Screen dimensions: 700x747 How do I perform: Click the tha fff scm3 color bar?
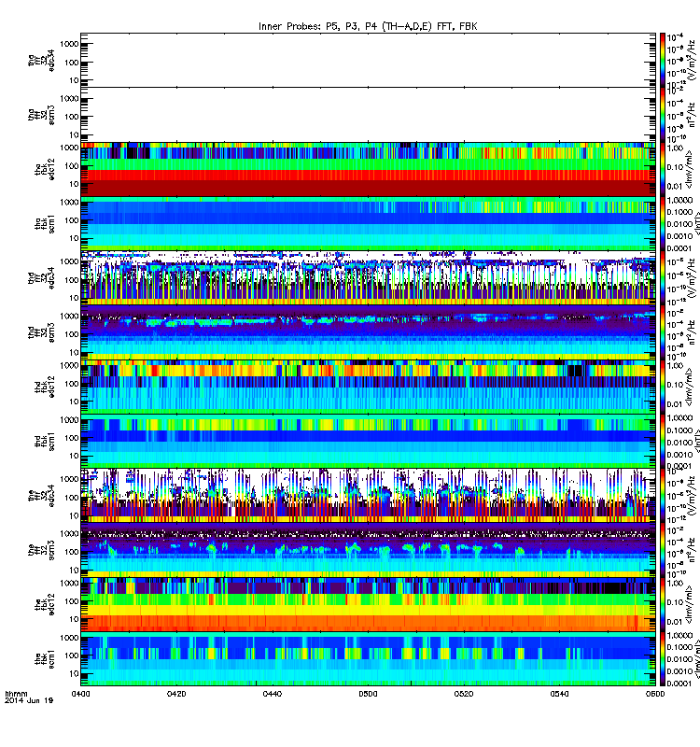pos(663,114)
